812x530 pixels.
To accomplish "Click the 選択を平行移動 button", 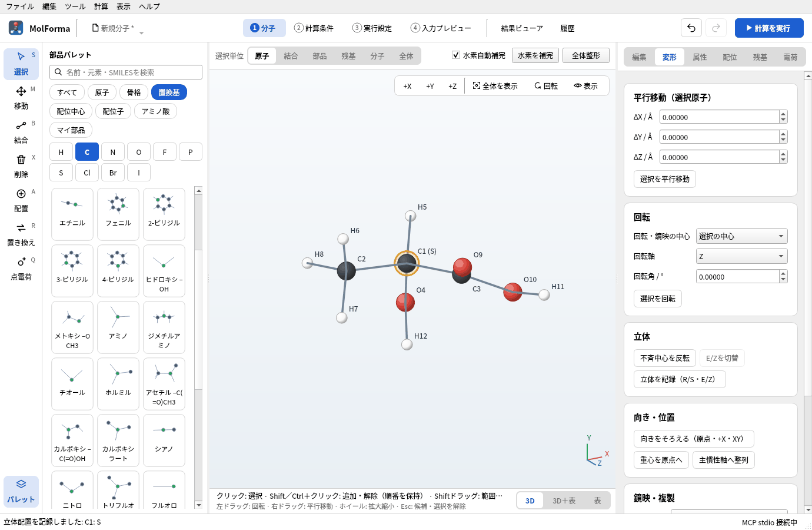I will click(665, 179).
